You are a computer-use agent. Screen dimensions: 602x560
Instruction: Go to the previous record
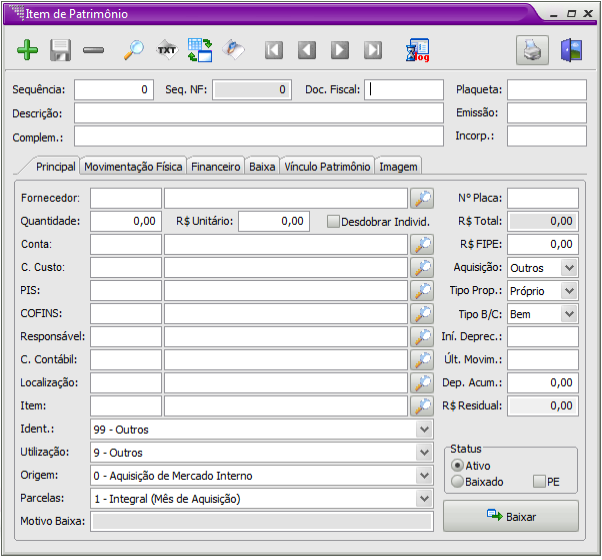pos(307,50)
